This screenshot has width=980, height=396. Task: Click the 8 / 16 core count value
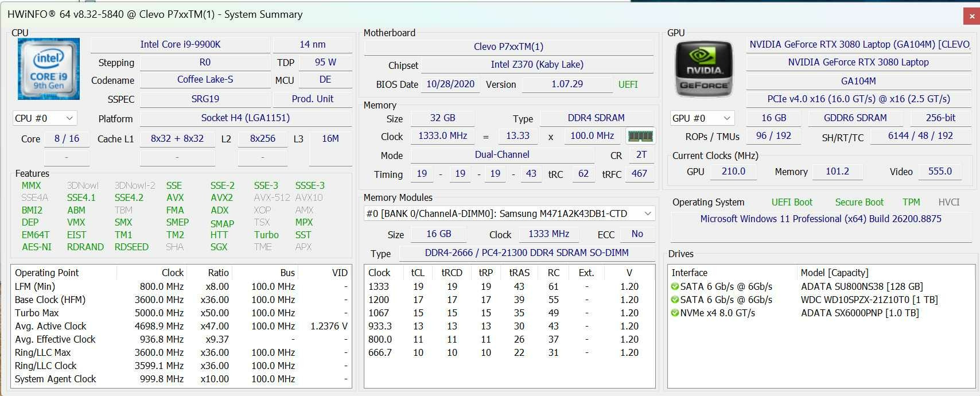coord(67,138)
